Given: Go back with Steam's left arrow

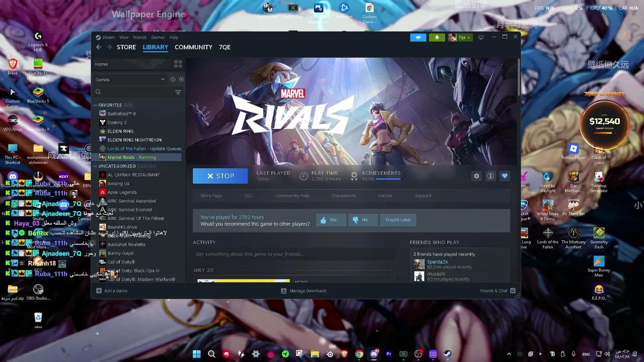Looking at the screenshot, I should (99, 47).
